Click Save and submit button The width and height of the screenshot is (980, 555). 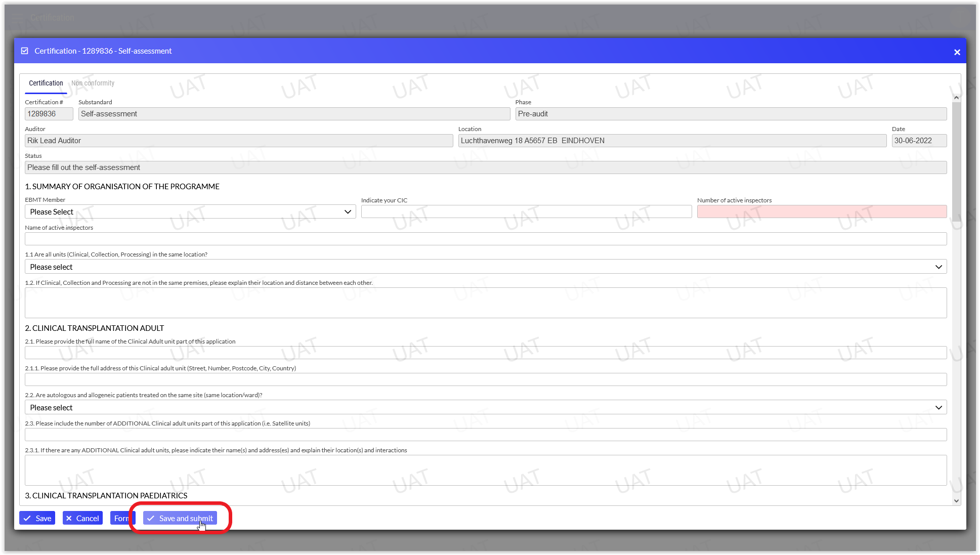pyautogui.click(x=180, y=518)
